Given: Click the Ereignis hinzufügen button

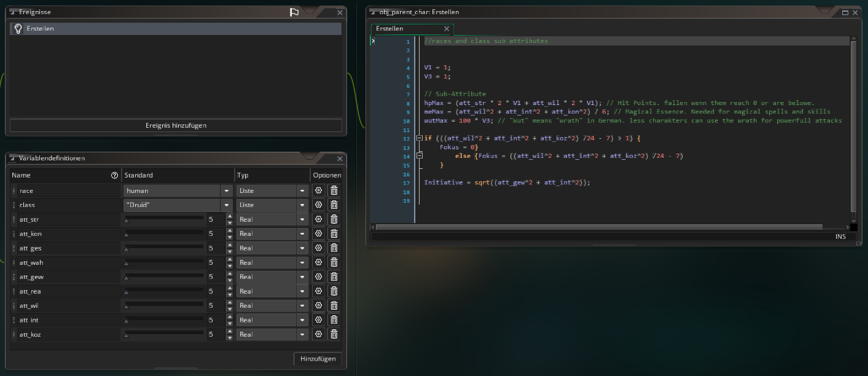Looking at the screenshot, I should [176, 125].
